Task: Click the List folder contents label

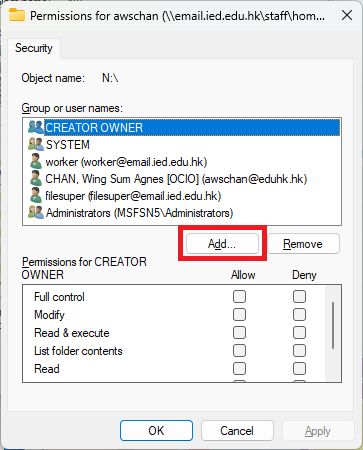Action: click(78, 351)
